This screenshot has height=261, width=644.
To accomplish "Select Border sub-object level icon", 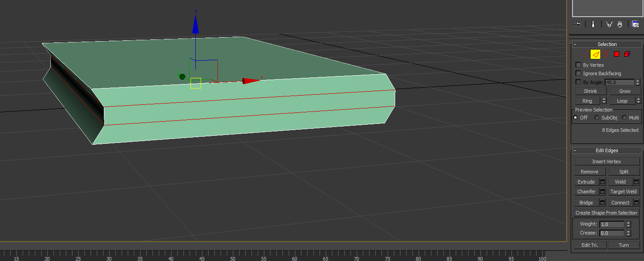I will coord(606,54).
